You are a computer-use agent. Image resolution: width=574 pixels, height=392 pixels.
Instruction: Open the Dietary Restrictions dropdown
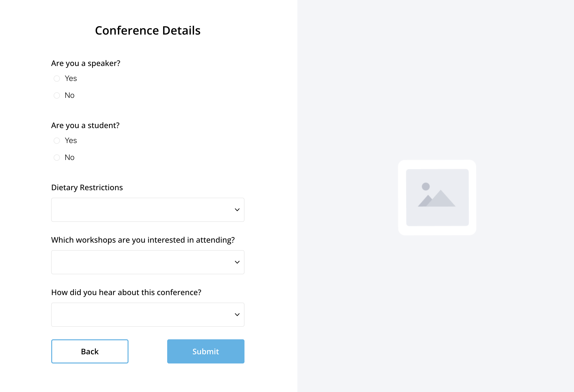(x=147, y=210)
